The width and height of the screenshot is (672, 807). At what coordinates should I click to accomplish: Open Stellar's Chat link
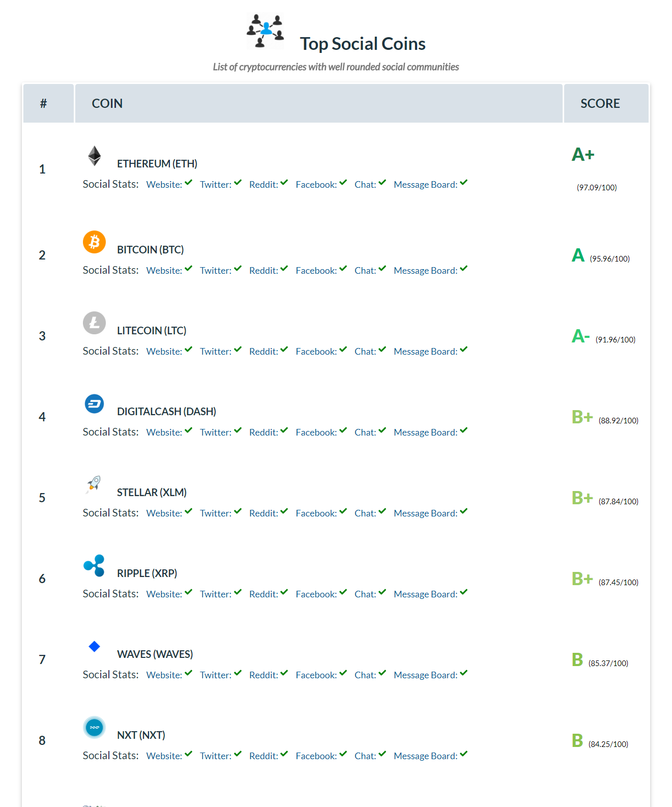click(x=365, y=513)
